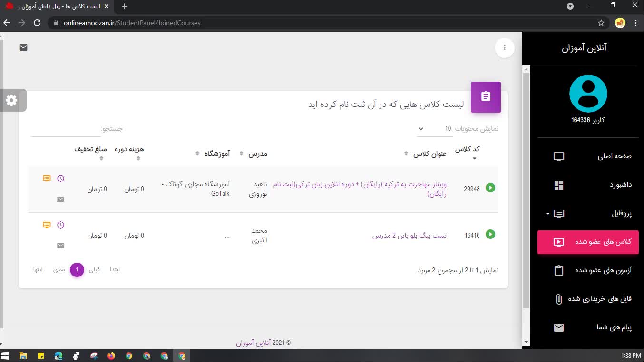Open the items-per-page dropdown showing 10
Image resolution: width=644 pixels, height=362 pixels.
[434, 129]
